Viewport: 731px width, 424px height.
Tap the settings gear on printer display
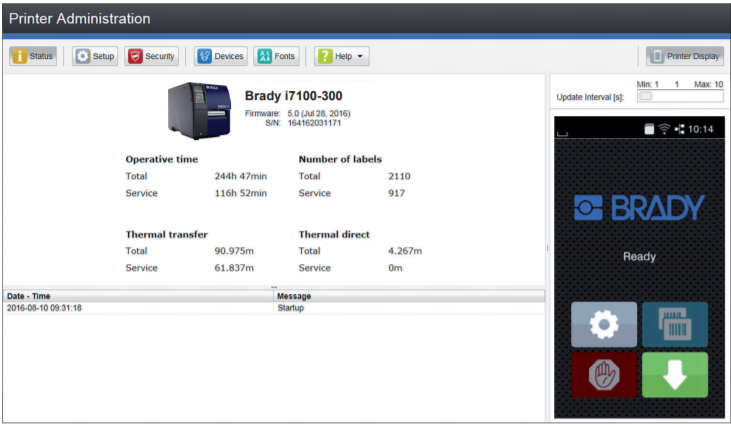[x=603, y=324]
